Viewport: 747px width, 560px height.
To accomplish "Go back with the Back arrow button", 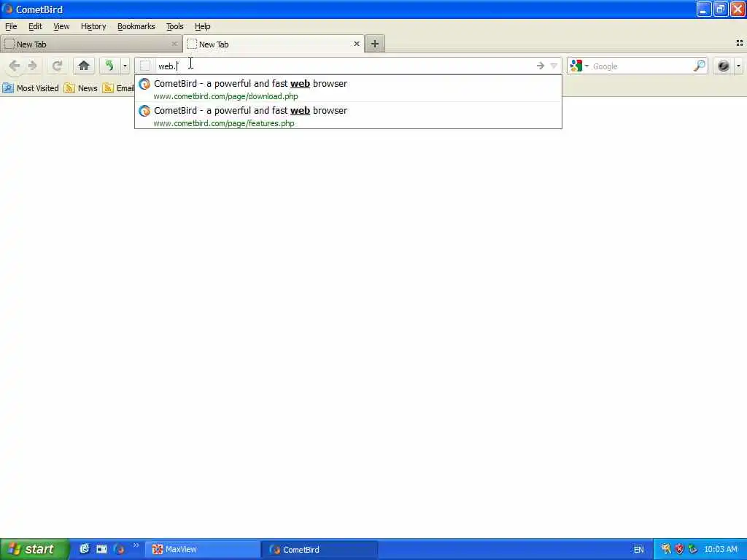I will 15,66.
